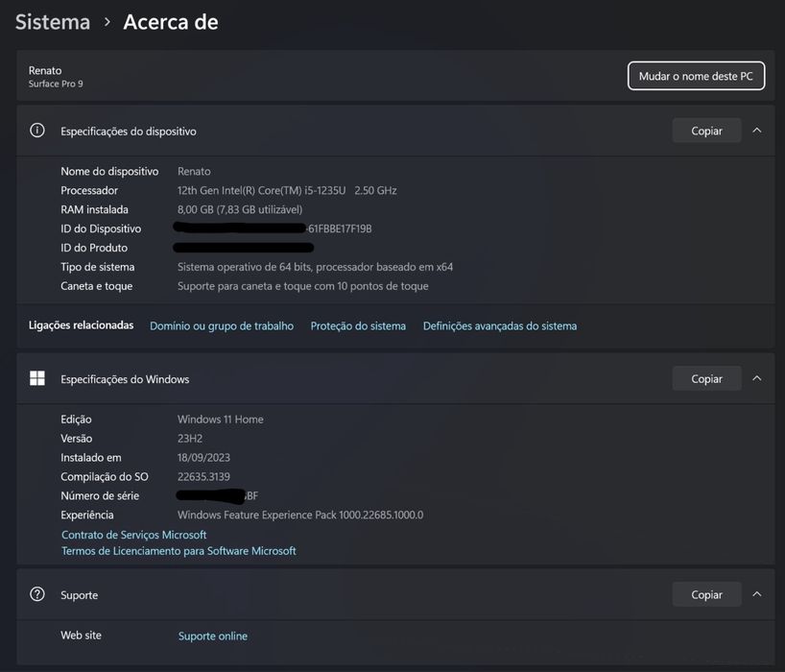This screenshot has width=785, height=672.
Task: Copy the device specifications with Copiar
Action: 706,131
